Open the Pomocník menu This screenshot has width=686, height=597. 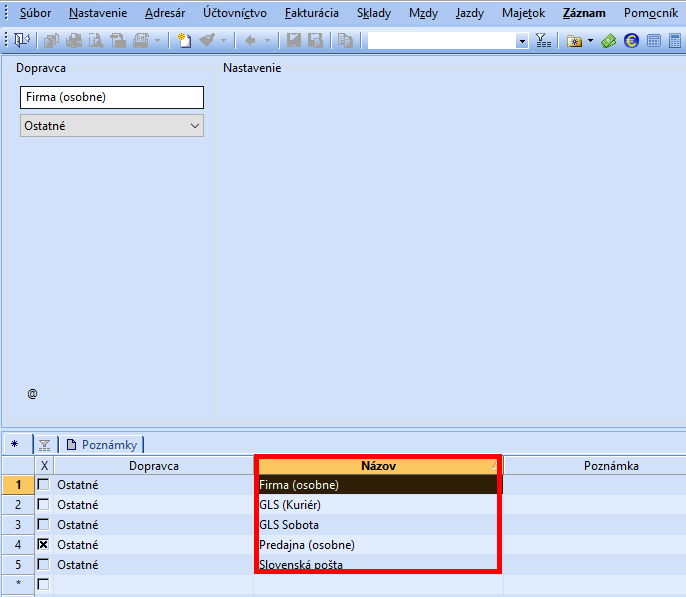(651, 13)
